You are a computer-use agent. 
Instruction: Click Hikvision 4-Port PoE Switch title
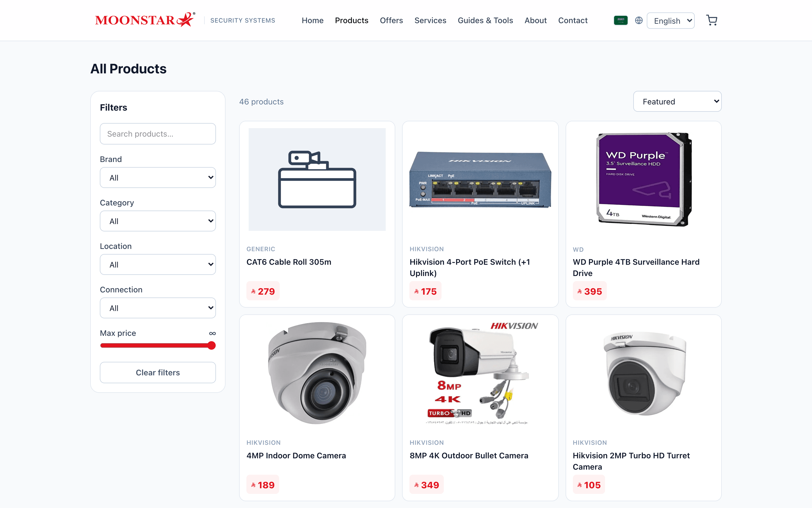tap(470, 268)
